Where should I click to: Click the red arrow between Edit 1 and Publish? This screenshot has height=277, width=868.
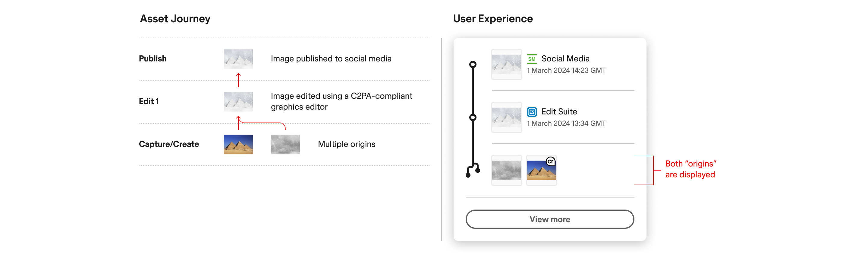(238, 80)
